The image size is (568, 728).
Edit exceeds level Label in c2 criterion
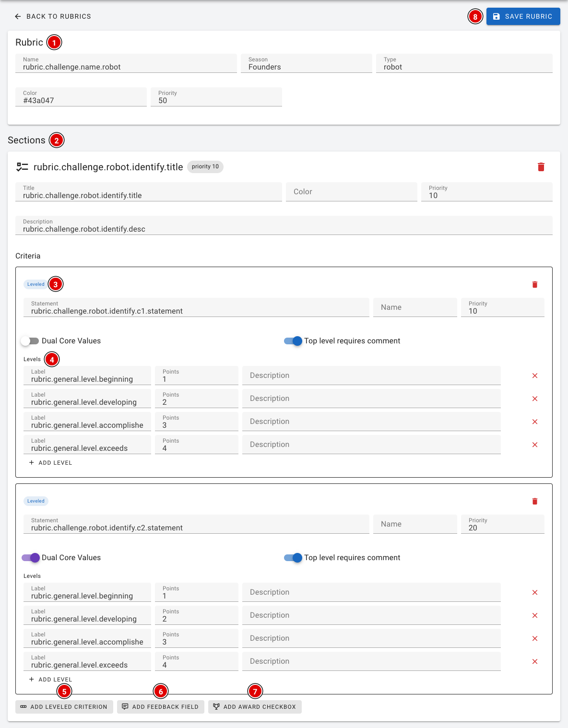87,661
